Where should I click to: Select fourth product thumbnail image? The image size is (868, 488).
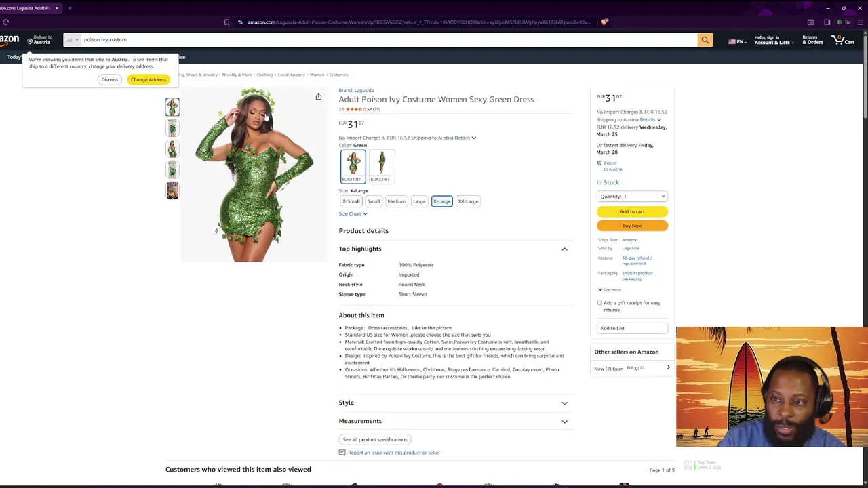click(x=172, y=169)
